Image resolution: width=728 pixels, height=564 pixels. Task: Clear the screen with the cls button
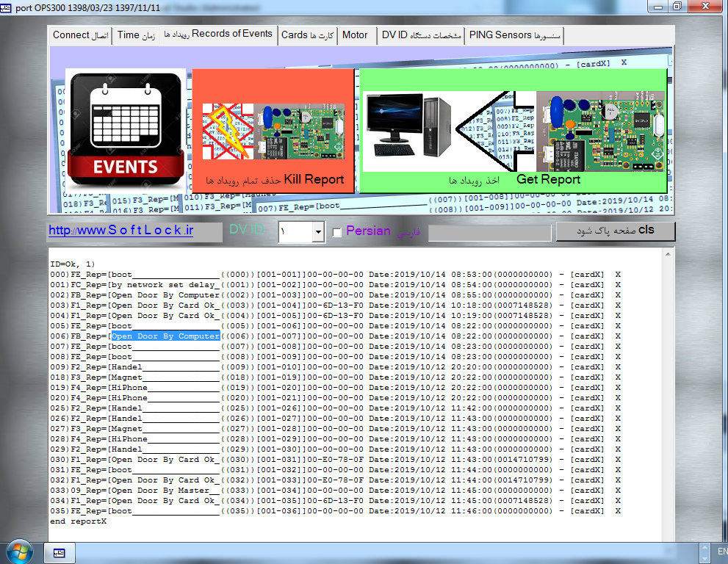tap(615, 231)
